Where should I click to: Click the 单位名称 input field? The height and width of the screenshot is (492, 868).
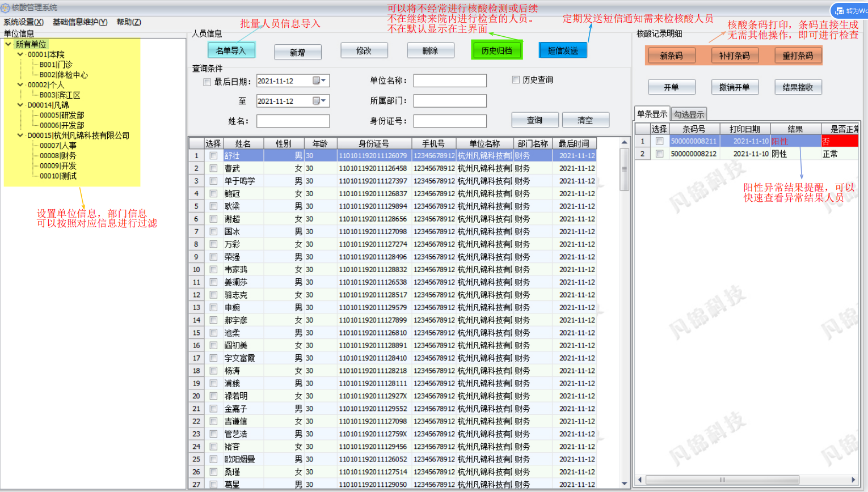pyautogui.click(x=450, y=80)
